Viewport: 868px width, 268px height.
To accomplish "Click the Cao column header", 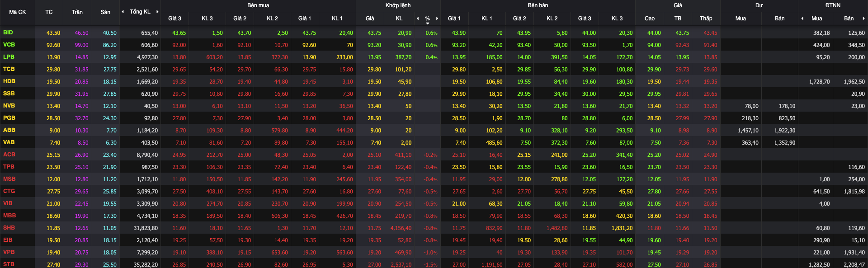I will point(650,19).
